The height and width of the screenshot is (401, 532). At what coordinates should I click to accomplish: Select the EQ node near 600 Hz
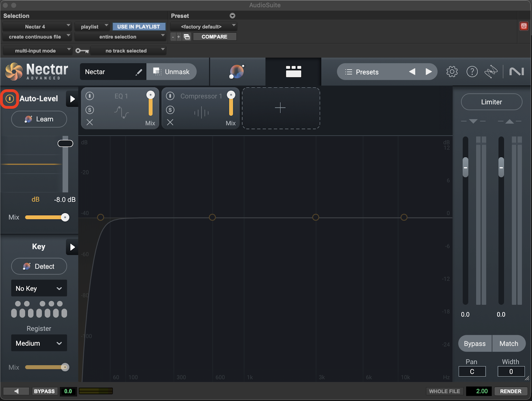212,217
